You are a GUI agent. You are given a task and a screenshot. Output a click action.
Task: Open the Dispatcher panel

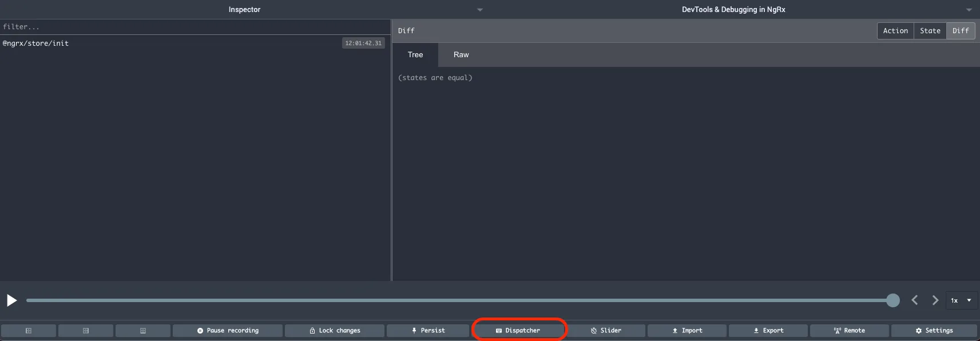coord(518,331)
